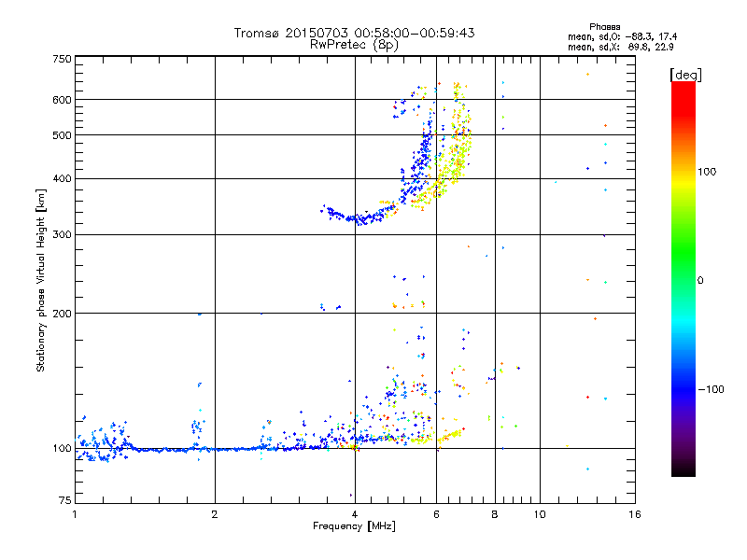747x560 pixels.
Task: Click the y-axis tick label '500'
Action: point(62,135)
